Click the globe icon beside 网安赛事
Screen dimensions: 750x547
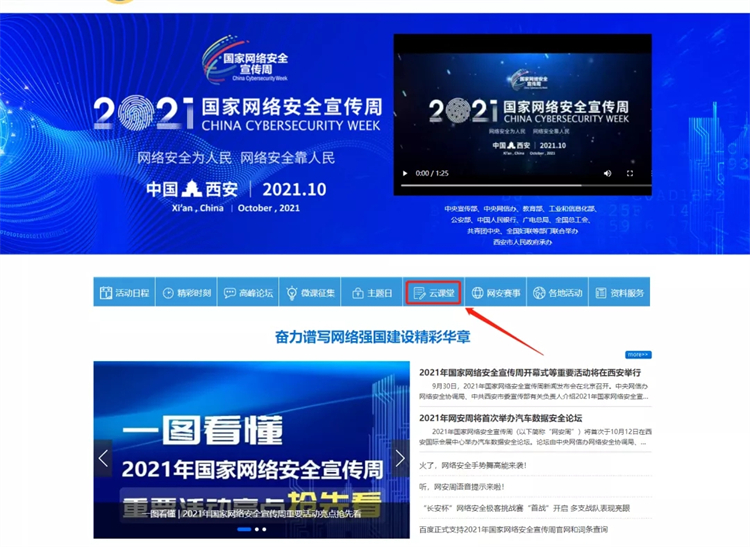[x=477, y=293]
